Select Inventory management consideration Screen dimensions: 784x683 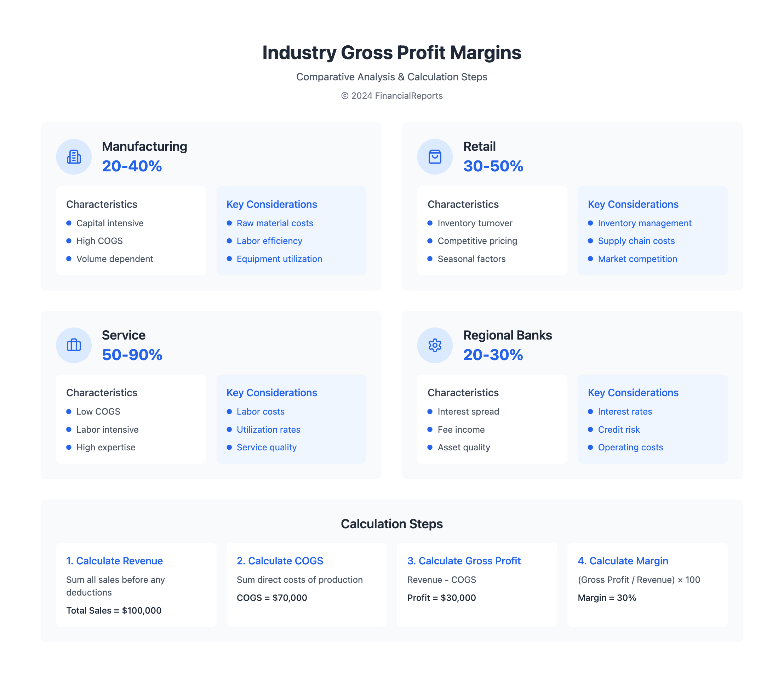click(x=645, y=223)
